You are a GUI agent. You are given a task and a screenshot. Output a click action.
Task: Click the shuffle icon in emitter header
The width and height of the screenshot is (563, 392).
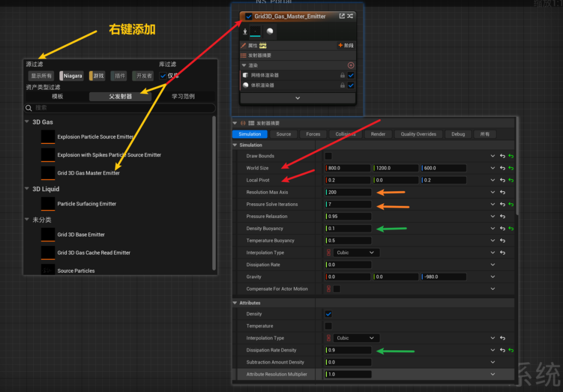click(x=350, y=16)
